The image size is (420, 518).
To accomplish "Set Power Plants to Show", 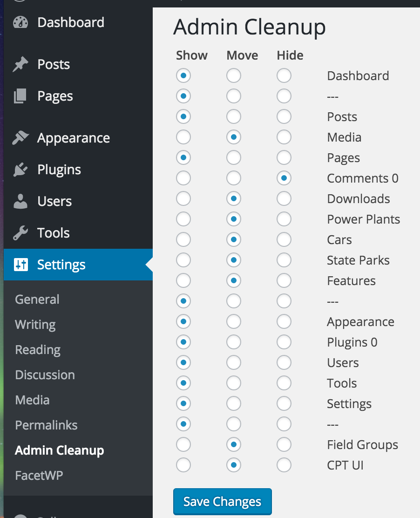I will 183,219.
